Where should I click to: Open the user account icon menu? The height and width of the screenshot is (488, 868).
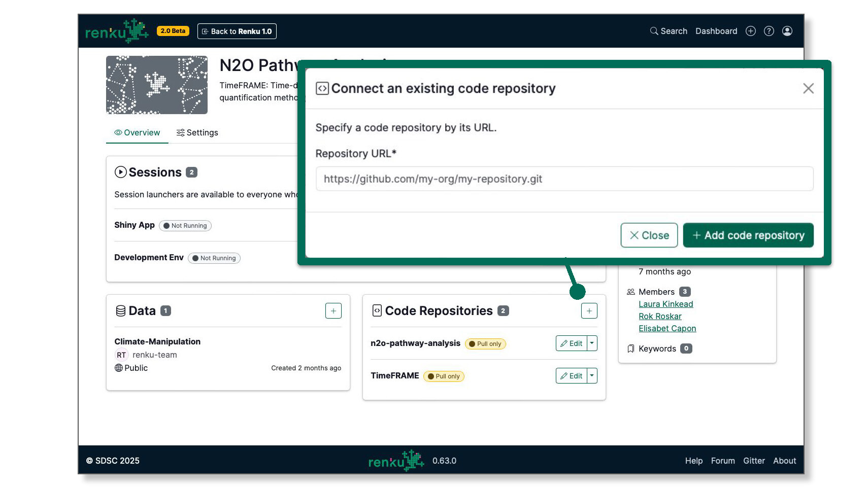point(787,31)
